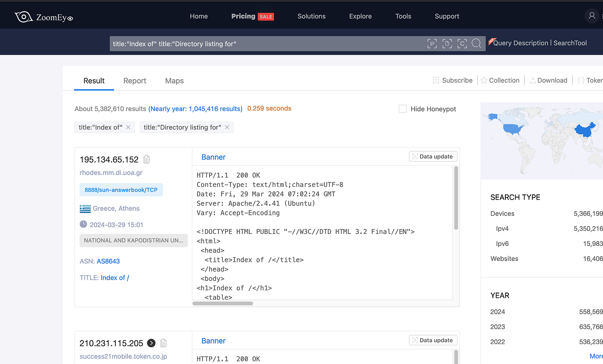603x364 pixels.
Task: Click the magnifier icon to run the search
Action: pos(476,44)
